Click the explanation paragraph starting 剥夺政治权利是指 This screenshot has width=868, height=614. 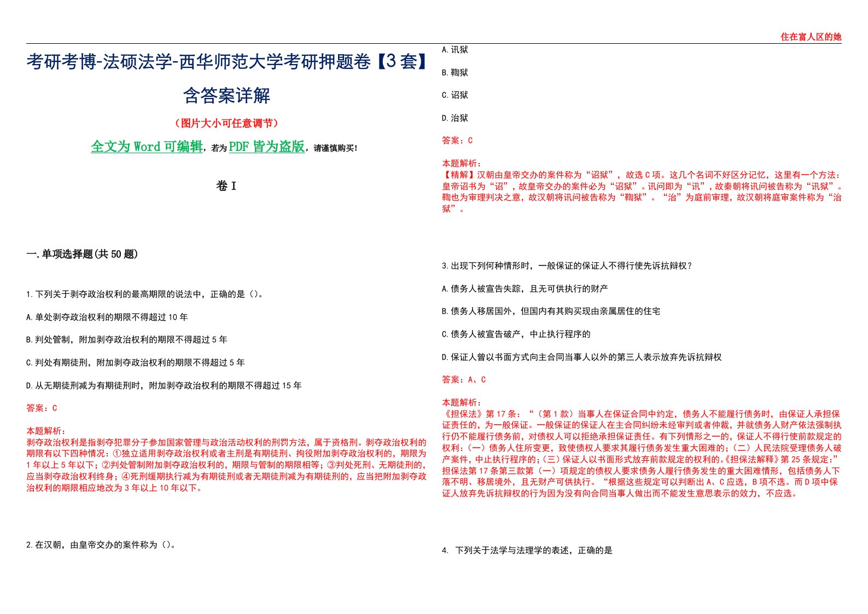click(x=226, y=465)
